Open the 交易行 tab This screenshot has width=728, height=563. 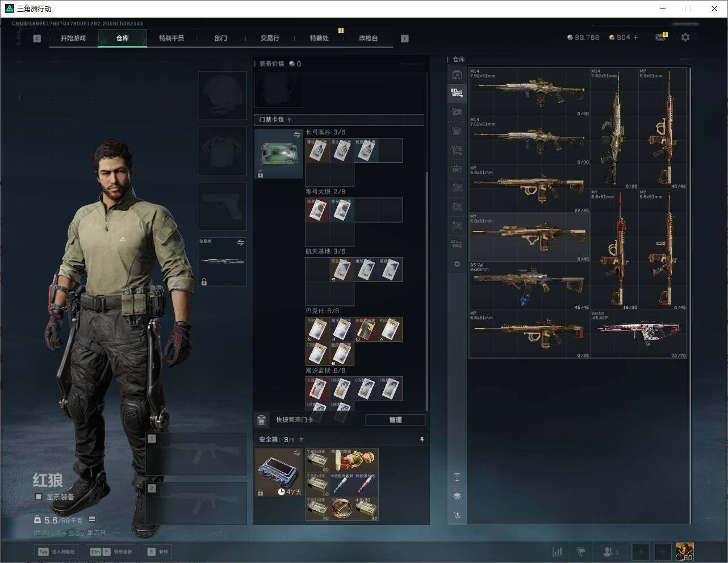(x=270, y=38)
